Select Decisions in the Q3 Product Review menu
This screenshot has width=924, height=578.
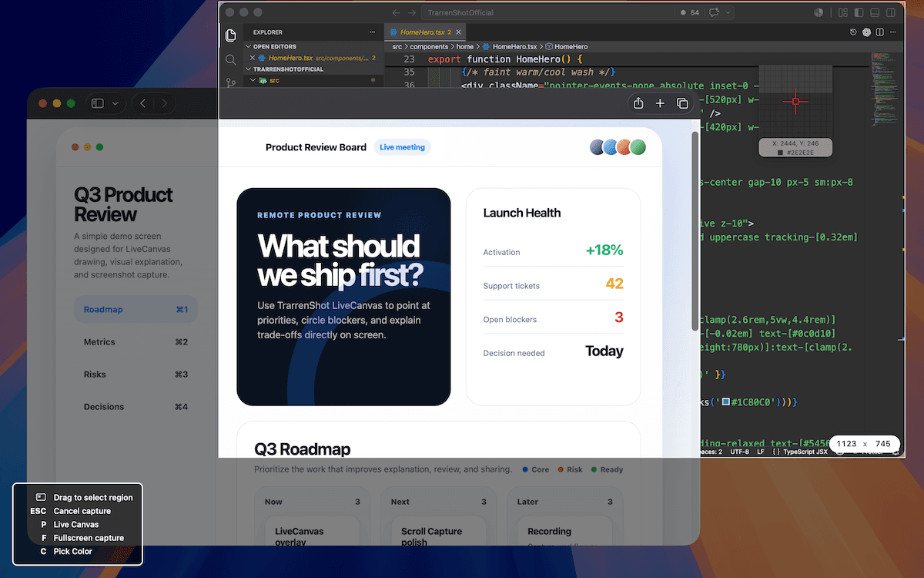pyautogui.click(x=136, y=407)
